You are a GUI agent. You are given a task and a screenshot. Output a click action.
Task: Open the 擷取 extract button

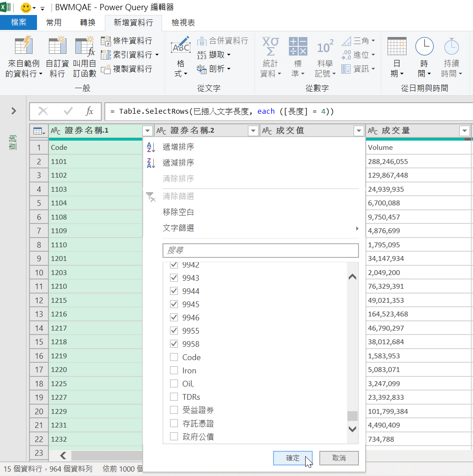click(214, 55)
